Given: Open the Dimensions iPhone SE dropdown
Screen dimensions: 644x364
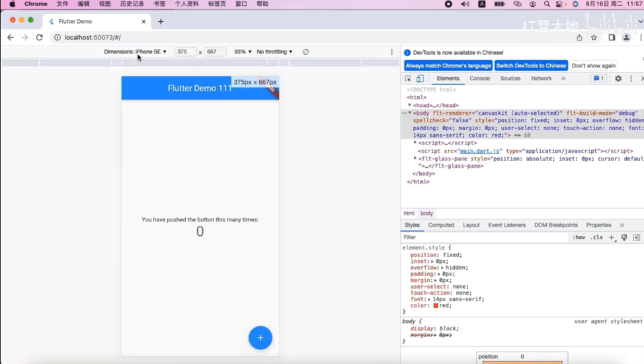Looking at the screenshot, I should click(135, 52).
